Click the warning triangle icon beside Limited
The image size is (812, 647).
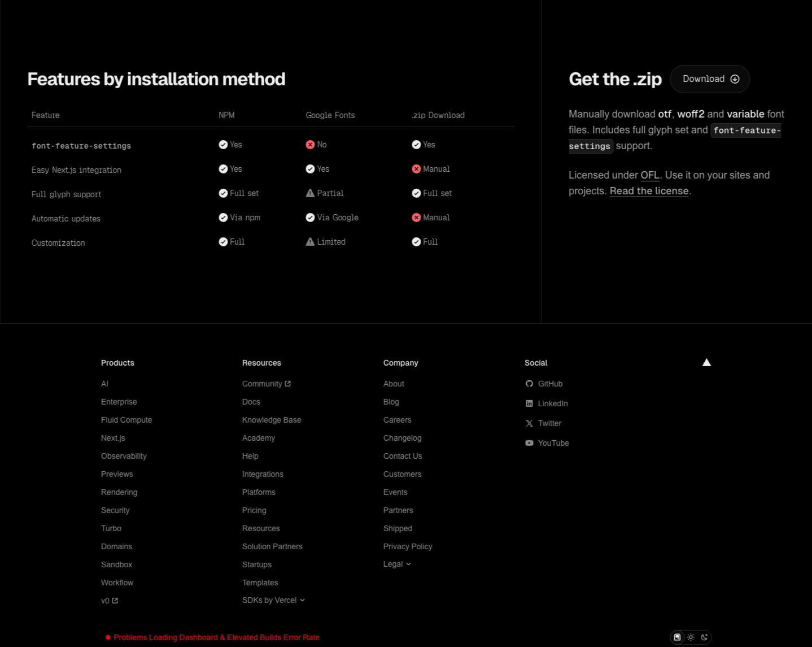coord(310,242)
